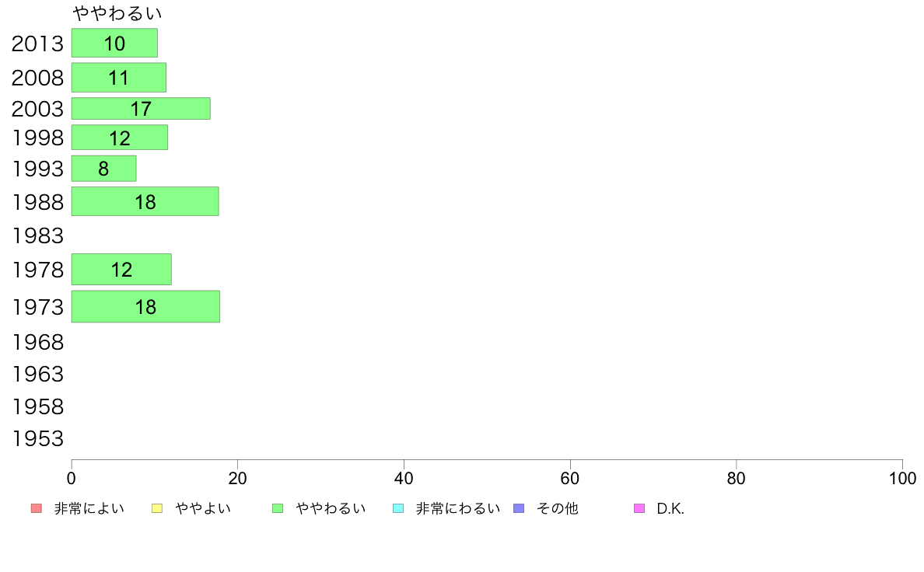Screen dimensions: 924x572
Task: Select the 2003 bar showing 17
Action: pos(141,108)
